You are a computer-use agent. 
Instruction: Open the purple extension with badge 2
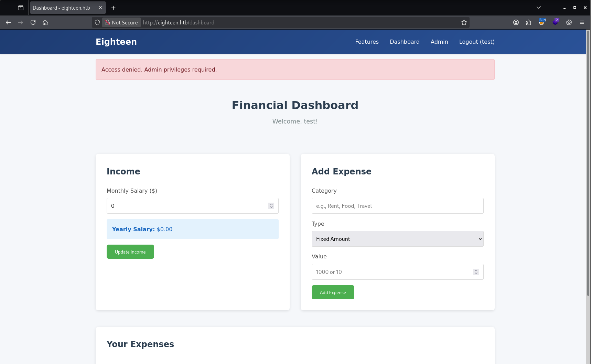[x=556, y=22]
